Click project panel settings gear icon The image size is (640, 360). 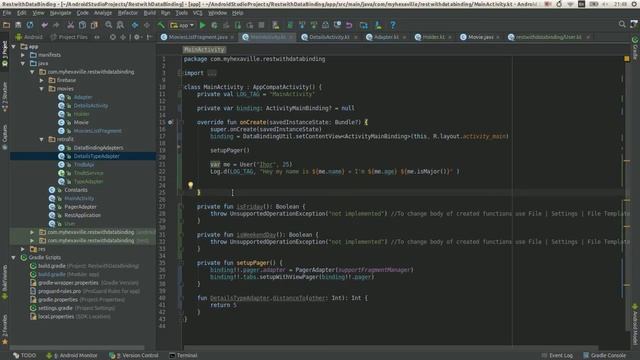[137, 37]
